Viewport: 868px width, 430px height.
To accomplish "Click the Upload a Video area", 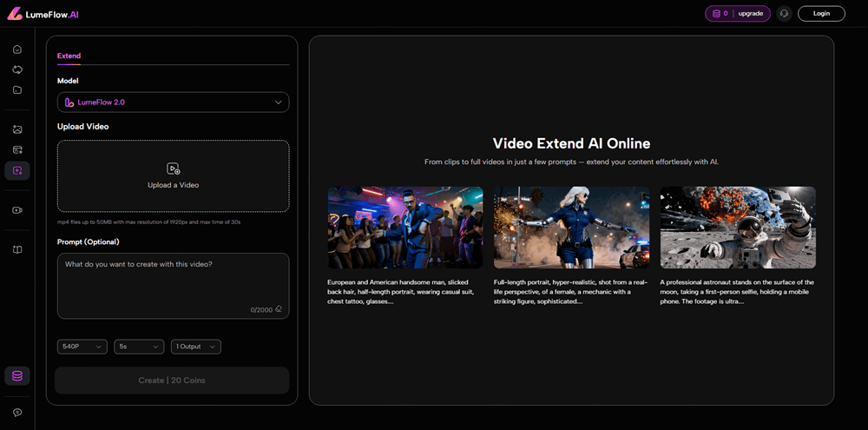I will [173, 175].
